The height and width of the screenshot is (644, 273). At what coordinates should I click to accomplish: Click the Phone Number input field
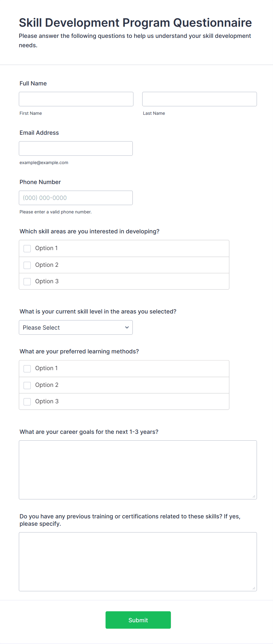[x=76, y=198]
